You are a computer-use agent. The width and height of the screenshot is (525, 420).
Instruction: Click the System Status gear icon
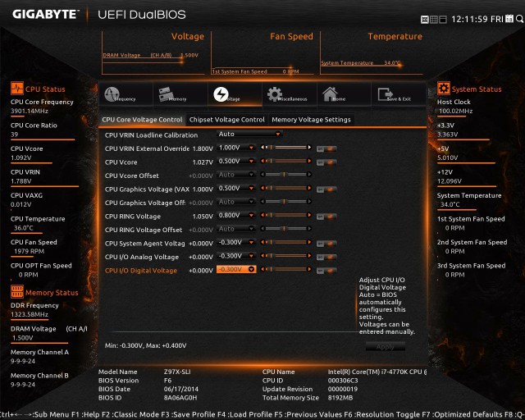pyautogui.click(x=444, y=89)
